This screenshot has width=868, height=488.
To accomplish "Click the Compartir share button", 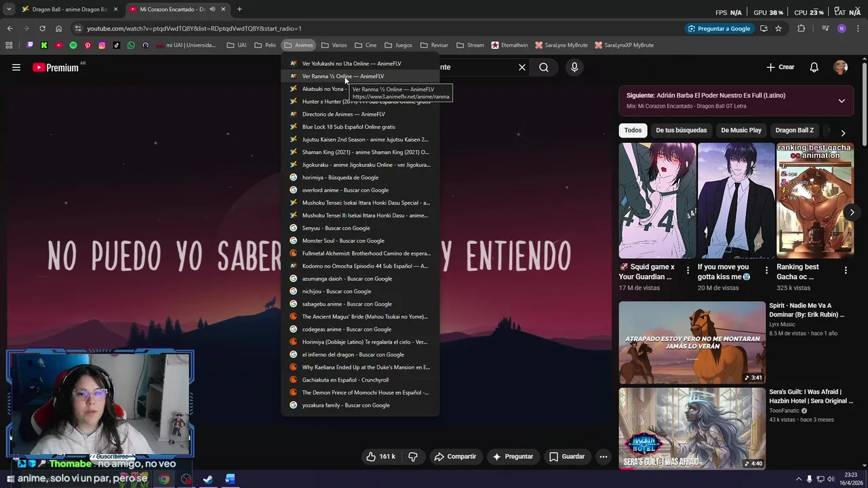I will (x=455, y=457).
